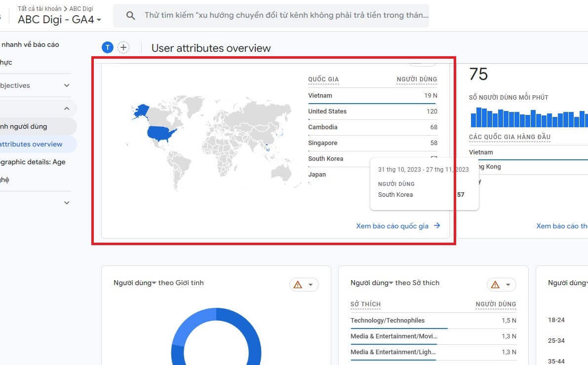Screen dimensions: 588x365
Task: Click warning icon on Sở thích card
Action: tap(495, 285)
